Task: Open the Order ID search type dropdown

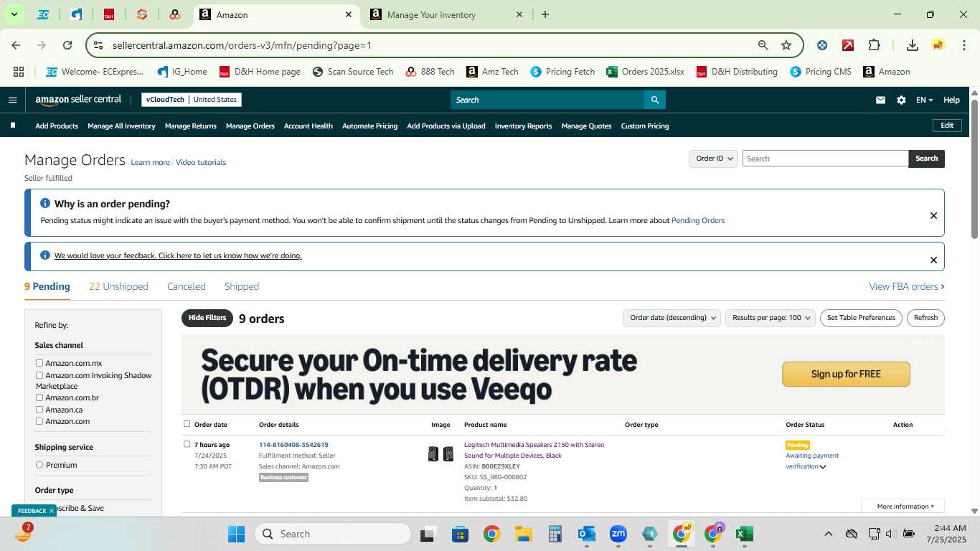Action: click(713, 159)
